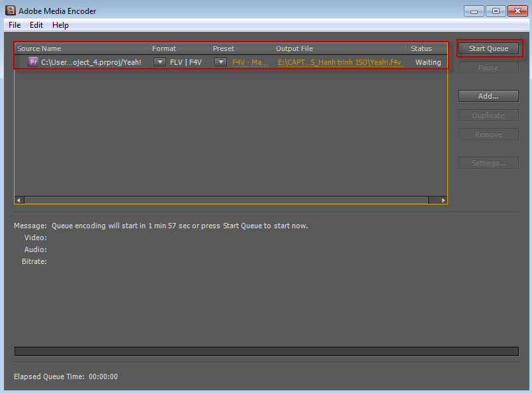The width and height of the screenshot is (532, 393).
Task: Open the Edit menu
Action: (x=36, y=25)
